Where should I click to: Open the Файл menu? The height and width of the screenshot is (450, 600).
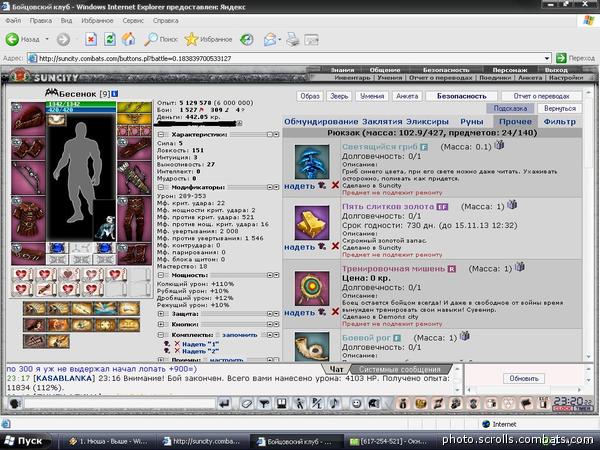(x=13, y=20)
